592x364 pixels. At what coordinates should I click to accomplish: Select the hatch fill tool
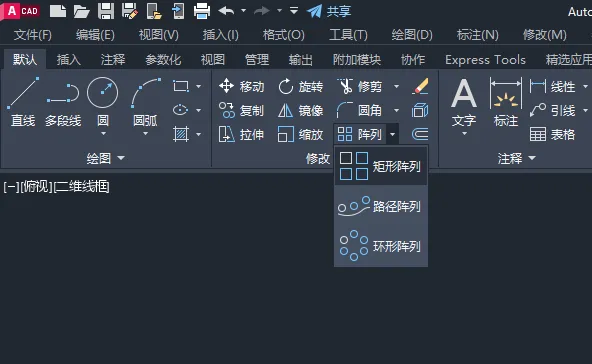[x=181, y=134]
